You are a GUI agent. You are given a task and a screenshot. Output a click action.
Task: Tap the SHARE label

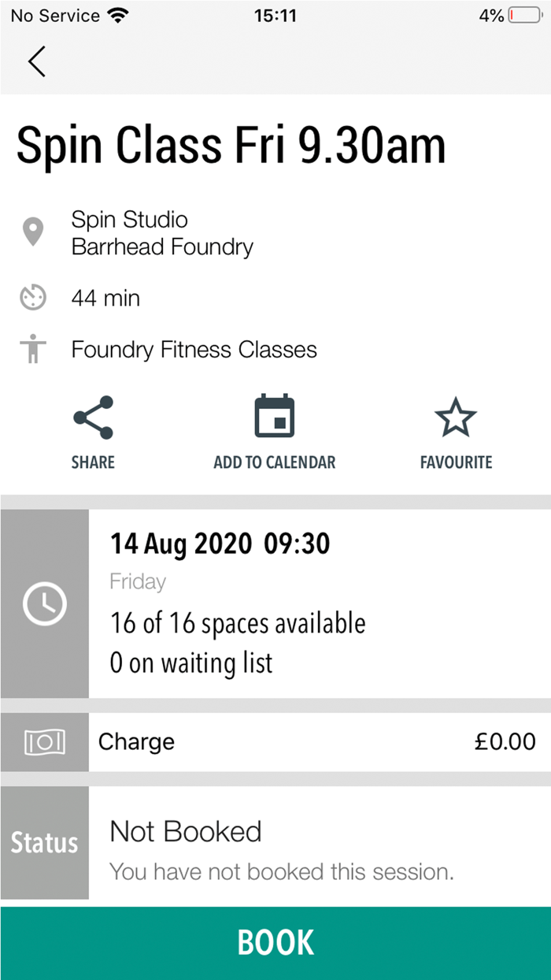pos(93,462)
